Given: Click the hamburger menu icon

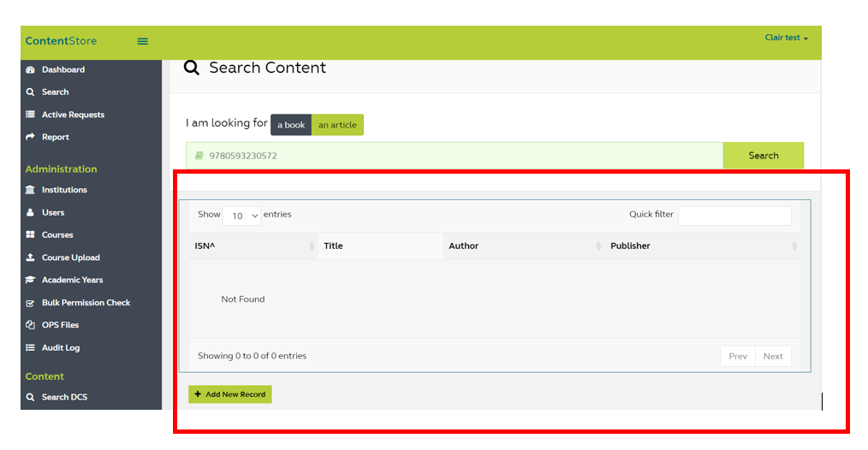Looking at the screenshot, I should (x=143, y=41).
